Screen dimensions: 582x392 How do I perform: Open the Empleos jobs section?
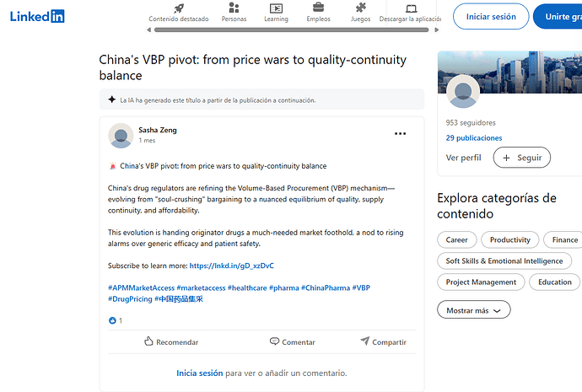318,13
